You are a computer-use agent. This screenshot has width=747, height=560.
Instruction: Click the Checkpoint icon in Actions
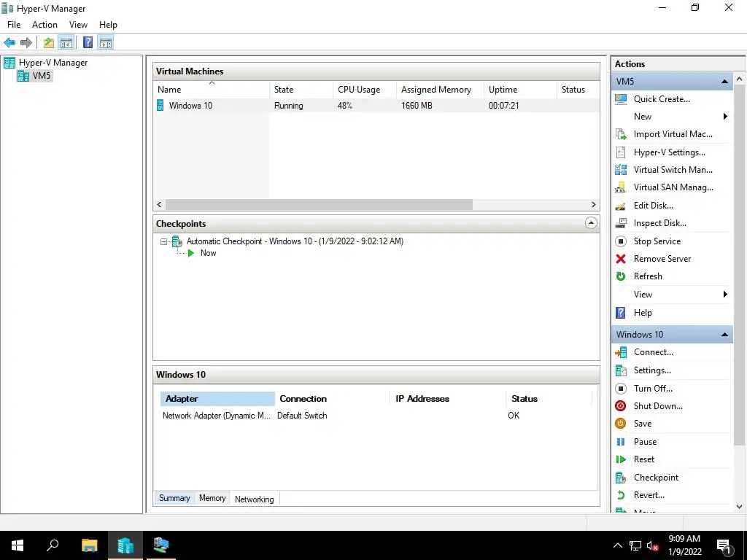pos(621,478)
